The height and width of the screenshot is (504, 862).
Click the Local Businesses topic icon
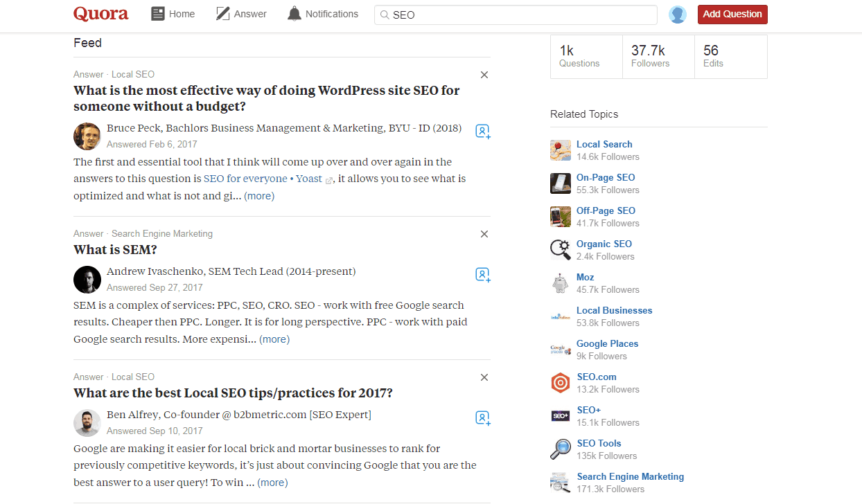pos(561,316)
